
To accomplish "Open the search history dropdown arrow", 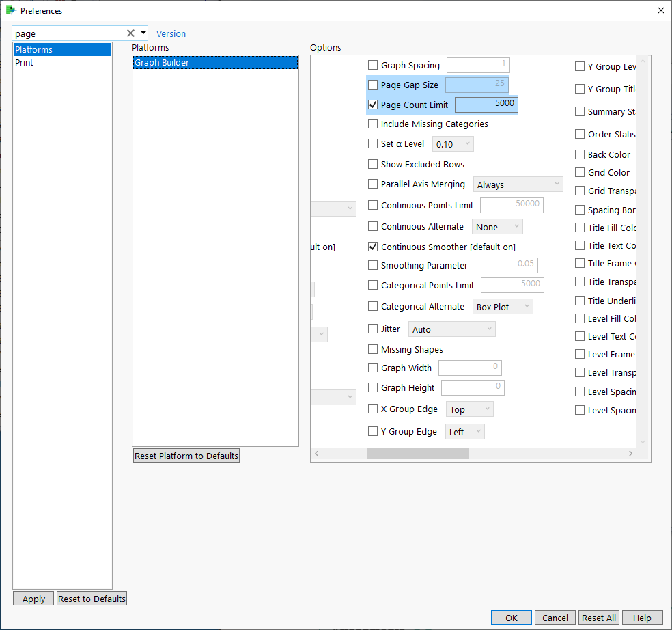I will [143, 33].
